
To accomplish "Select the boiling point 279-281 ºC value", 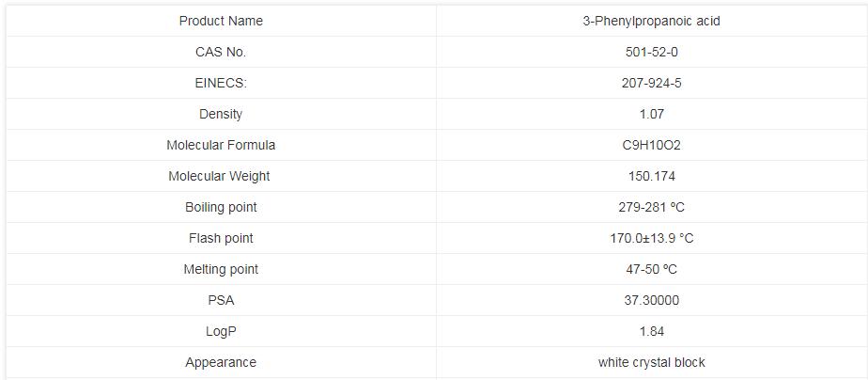I will tap(651, 207).
